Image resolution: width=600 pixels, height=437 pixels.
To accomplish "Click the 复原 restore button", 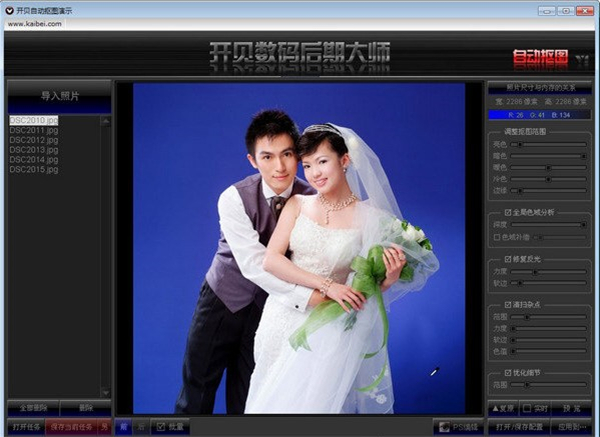I will click(501, 409).
